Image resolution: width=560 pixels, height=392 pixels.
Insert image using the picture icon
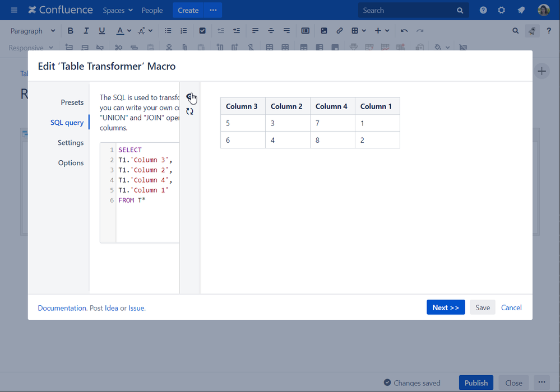tap(323, 31)
